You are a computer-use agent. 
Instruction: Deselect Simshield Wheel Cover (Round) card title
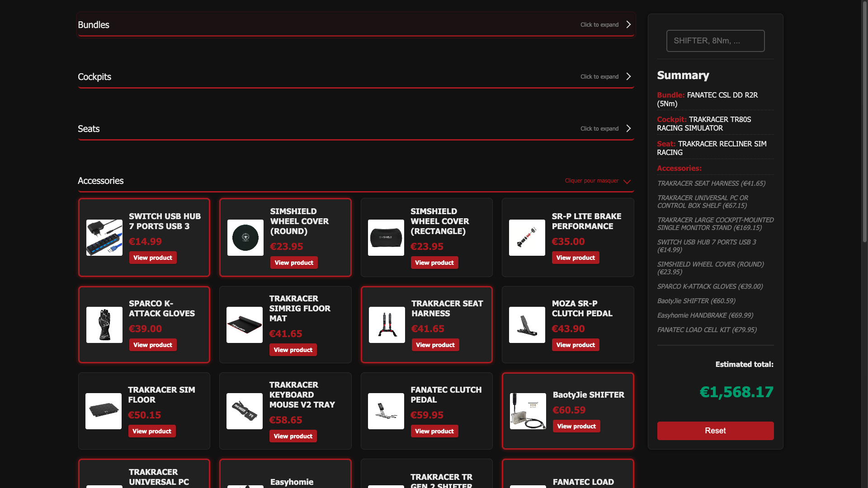[x=300, y=221]
